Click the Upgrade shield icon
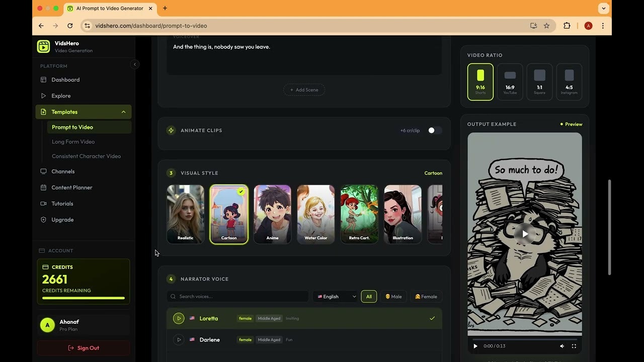The width and height of the screenshot is (644, 362). coord(43,220)
